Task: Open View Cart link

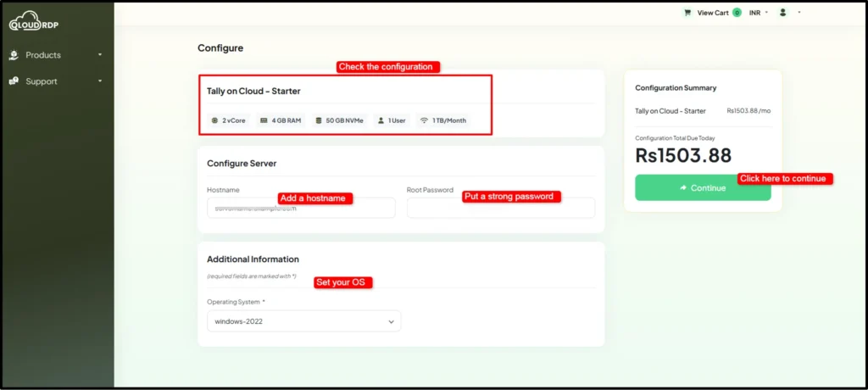Action: [712, 13]
